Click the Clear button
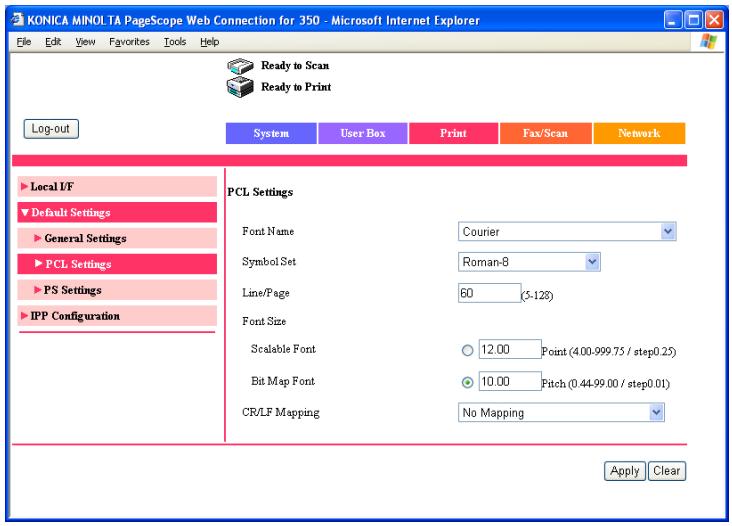The height and width of the screenshot is (526, 732). tap(667, 470)
